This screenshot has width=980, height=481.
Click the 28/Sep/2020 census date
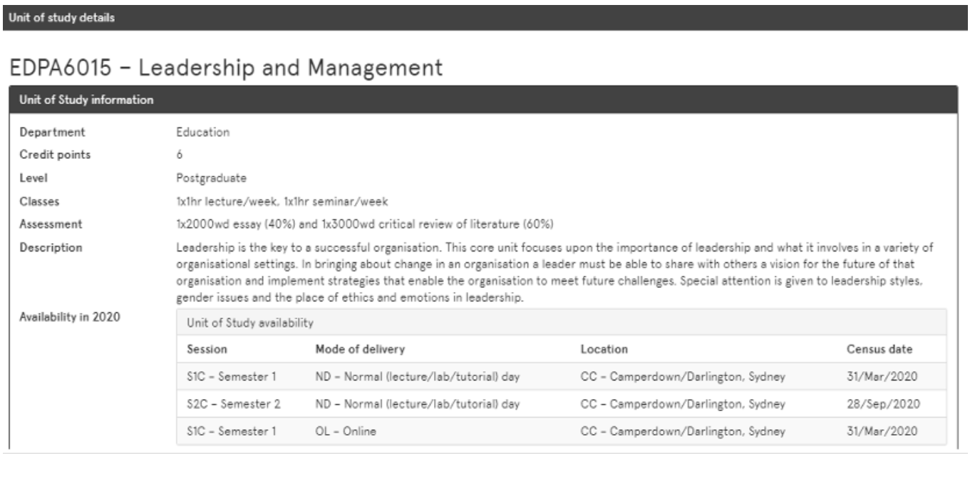(883, 404)
